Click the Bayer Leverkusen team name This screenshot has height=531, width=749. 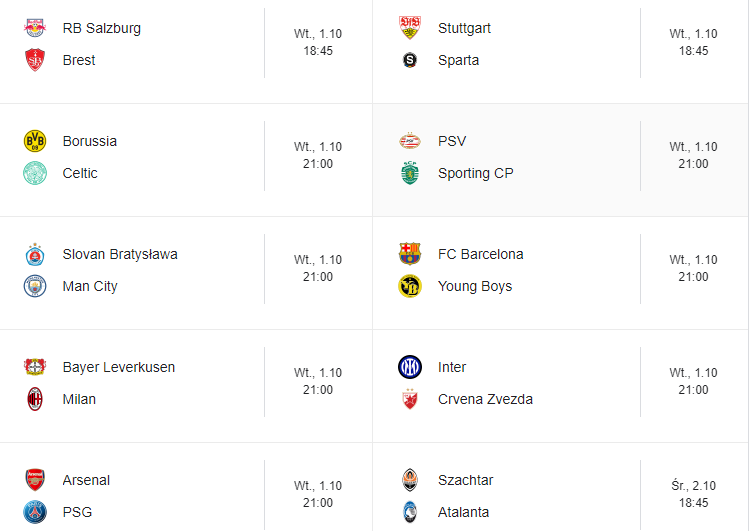119,367
